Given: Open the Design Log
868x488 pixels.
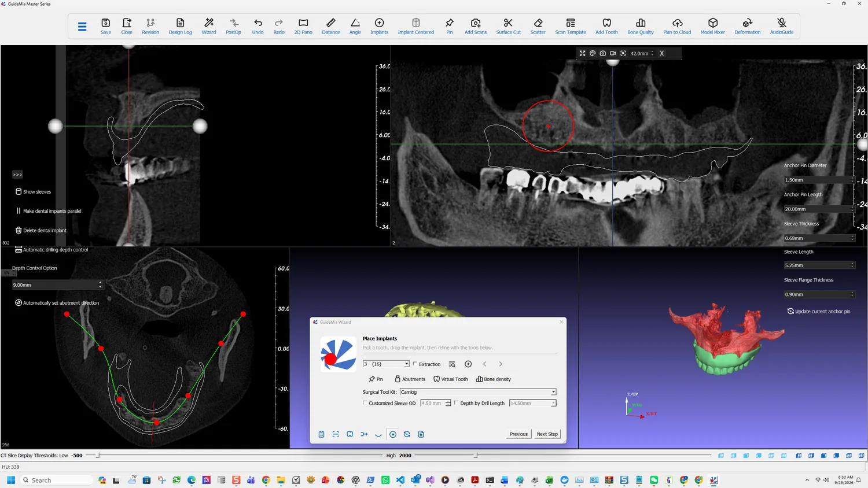Looking at the screenshot, I should (180, 26).
